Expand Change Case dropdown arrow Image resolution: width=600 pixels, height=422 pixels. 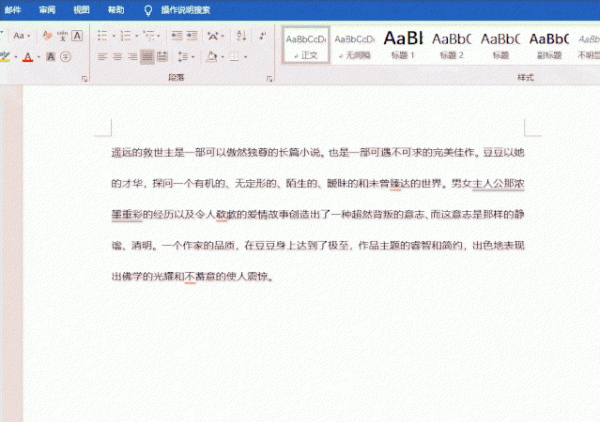tap(29, 36)
